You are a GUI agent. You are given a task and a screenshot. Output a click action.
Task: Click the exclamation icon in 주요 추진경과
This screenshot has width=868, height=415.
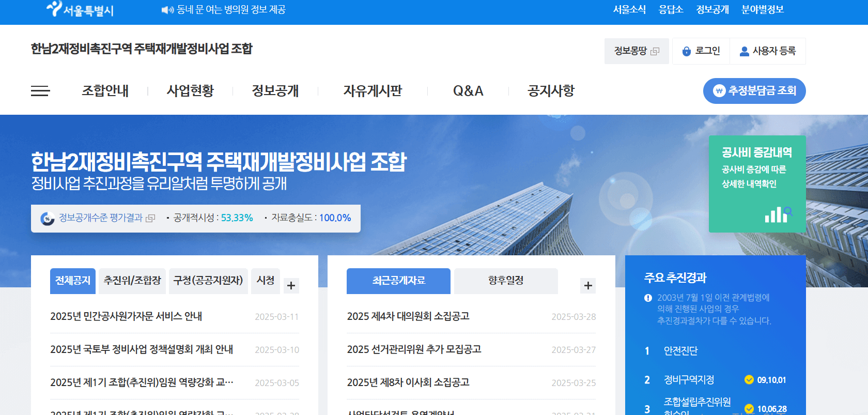[x=648, y=298]
